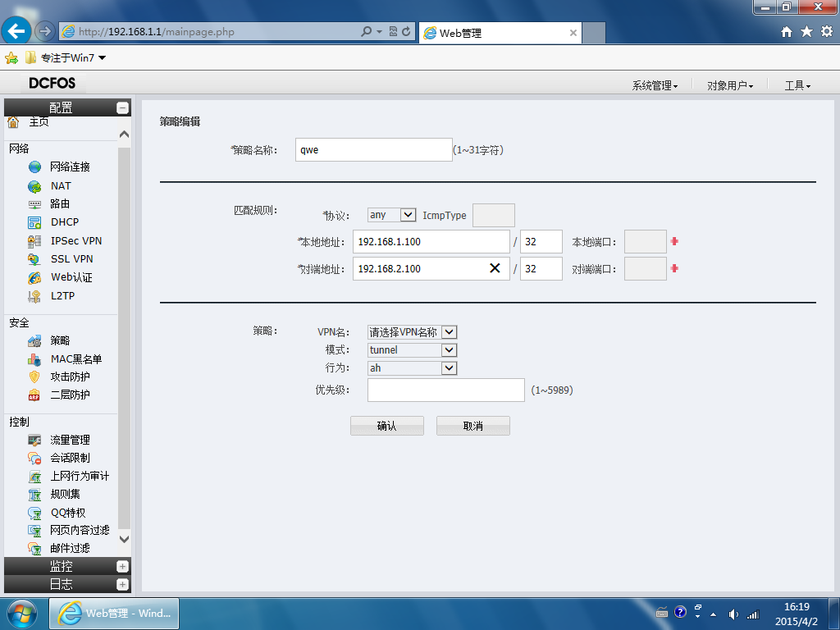Open the IPSec VPN sidebar link
Viewport: 840px width, 630px height.
76,241
